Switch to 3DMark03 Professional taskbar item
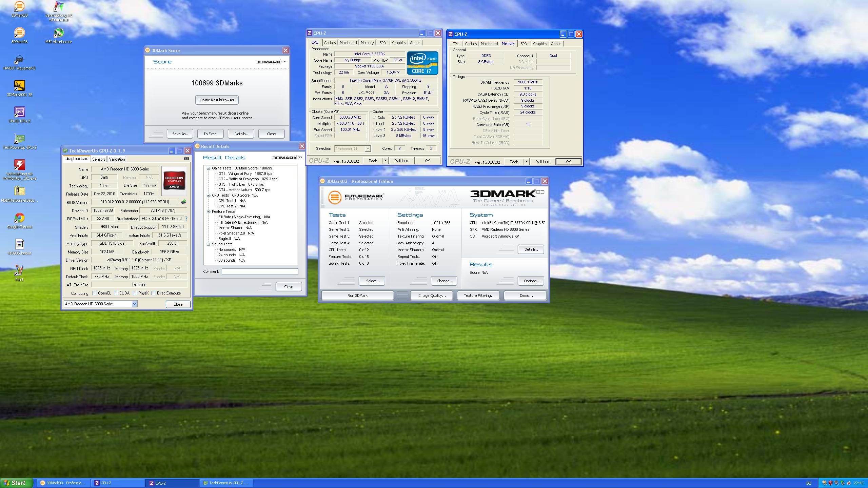The width and height of the screenshot is (868, 488). 63,483
